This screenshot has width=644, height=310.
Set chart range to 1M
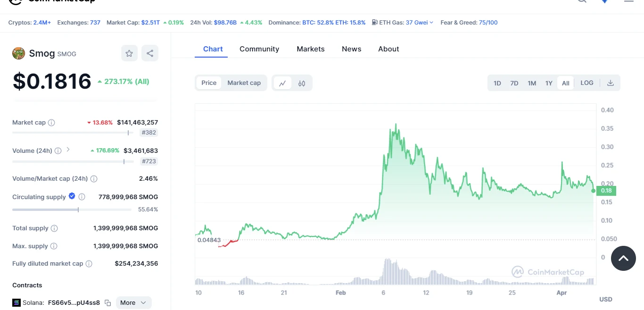pyautogui.click(x=532, y=83)
